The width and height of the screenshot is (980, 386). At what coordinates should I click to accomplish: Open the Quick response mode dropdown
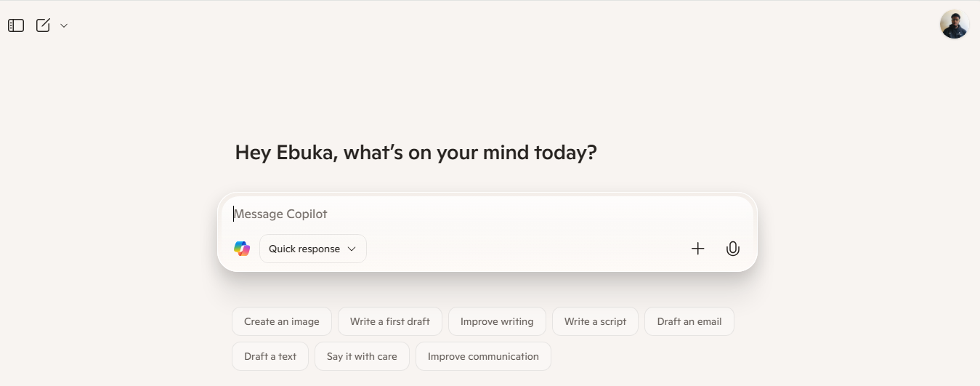click(x=312, y=249)
